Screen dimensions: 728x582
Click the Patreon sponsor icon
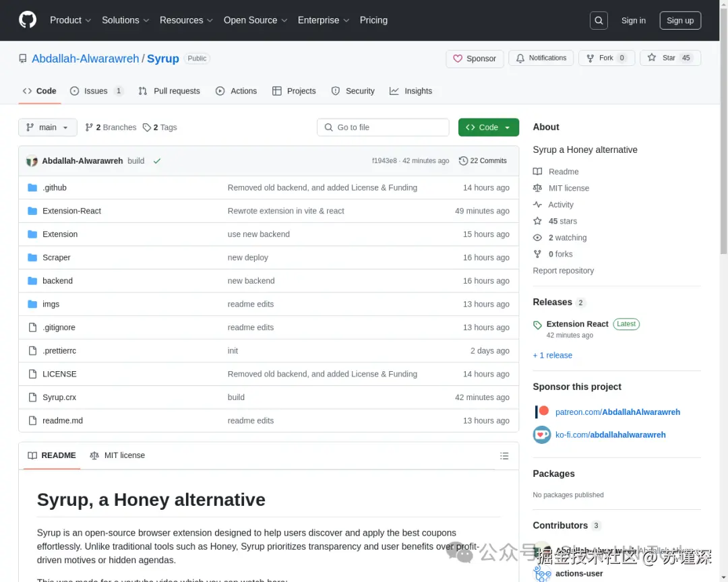(541, 412)
